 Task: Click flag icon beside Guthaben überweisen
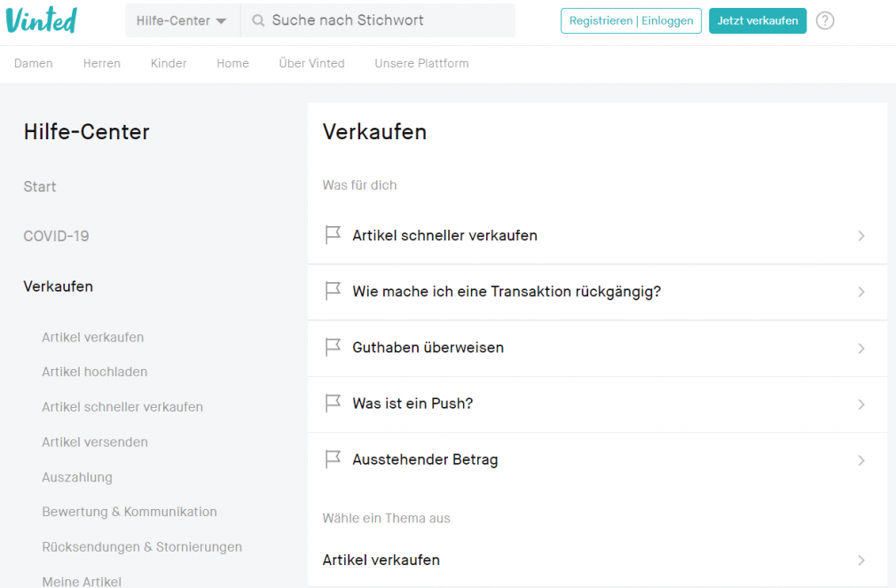[x=333, y=348]
